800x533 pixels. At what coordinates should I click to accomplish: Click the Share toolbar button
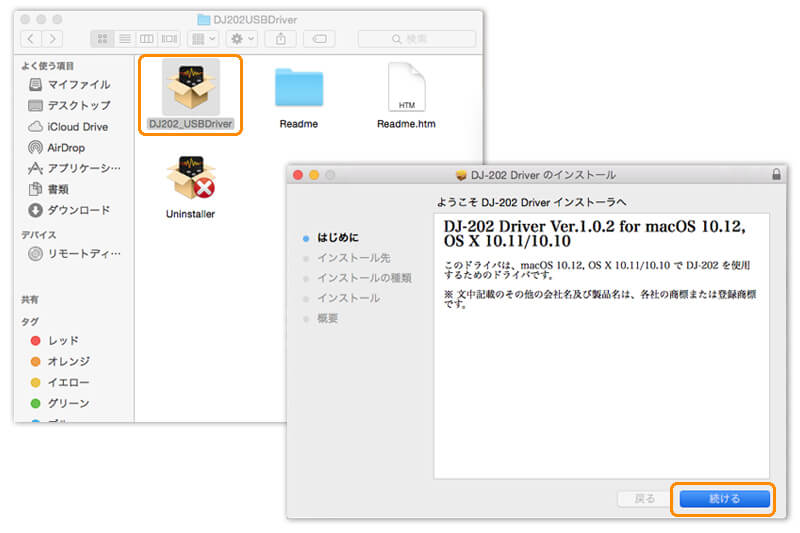tap(281, 39)
